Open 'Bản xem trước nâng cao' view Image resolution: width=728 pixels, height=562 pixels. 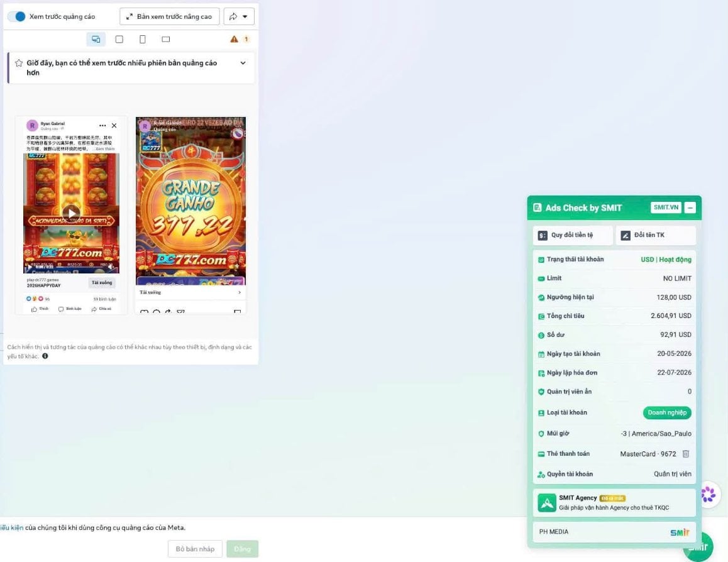tap(170, 16)
